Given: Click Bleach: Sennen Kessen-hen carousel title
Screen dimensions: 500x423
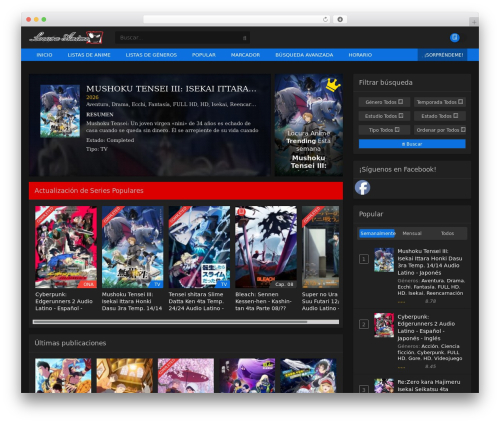Looking at the screenshot, I should pos(263,301).
